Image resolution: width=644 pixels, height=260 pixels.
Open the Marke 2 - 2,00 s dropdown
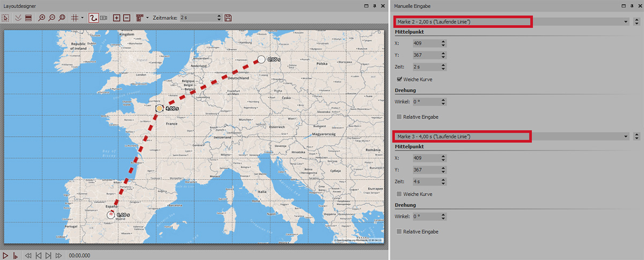[626, 22]
